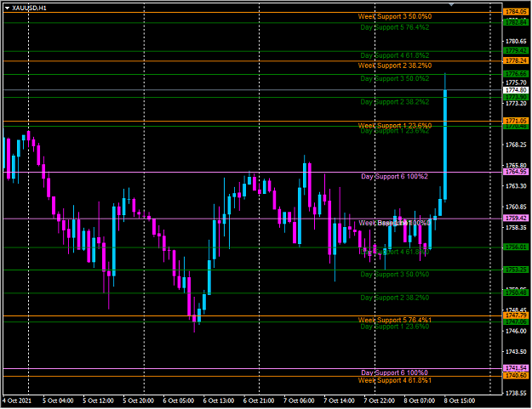This screenshot has width=532, height=409.
Task: Select the Day Support 3 50.0%0 label
Action: click(x=395, y=274)
